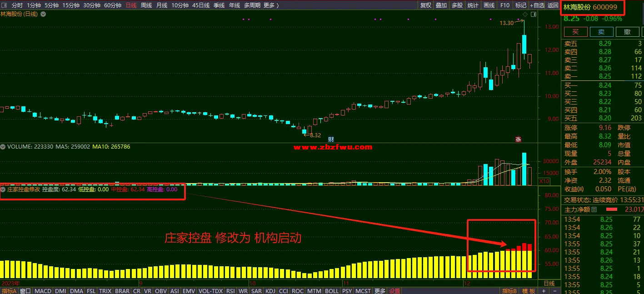The height and width of the screenshot is (294, 644).
Task: Open the 模板 templates menu
Action: click(x=529, y=291)
